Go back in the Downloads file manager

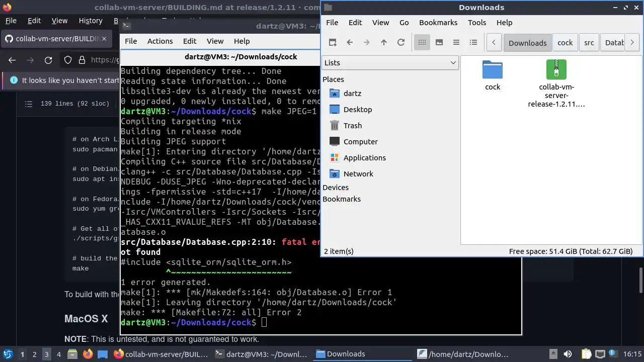click(350, 43)
